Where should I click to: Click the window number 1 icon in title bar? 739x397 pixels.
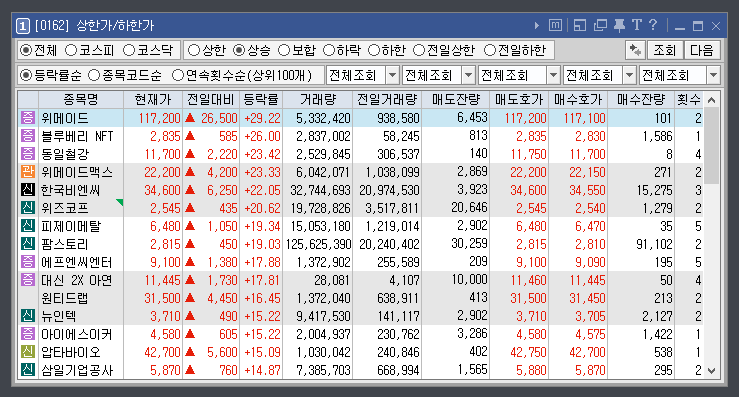tap(23, 25)
